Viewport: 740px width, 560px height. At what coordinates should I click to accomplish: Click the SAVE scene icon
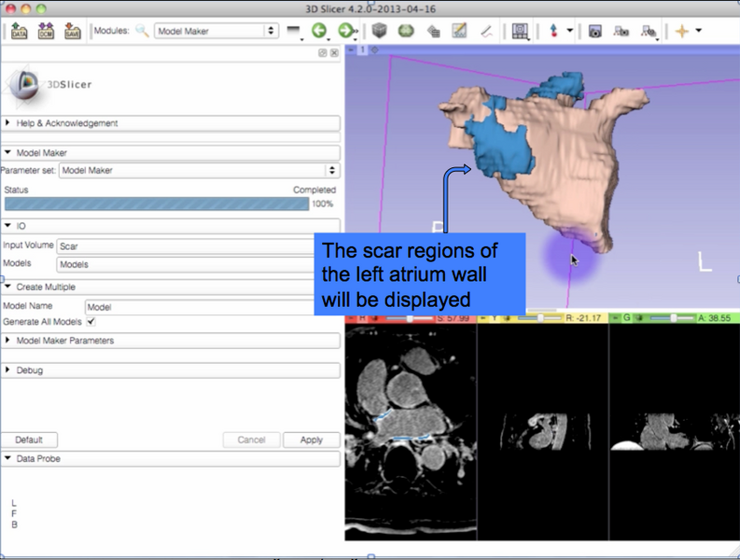(73, 31)
